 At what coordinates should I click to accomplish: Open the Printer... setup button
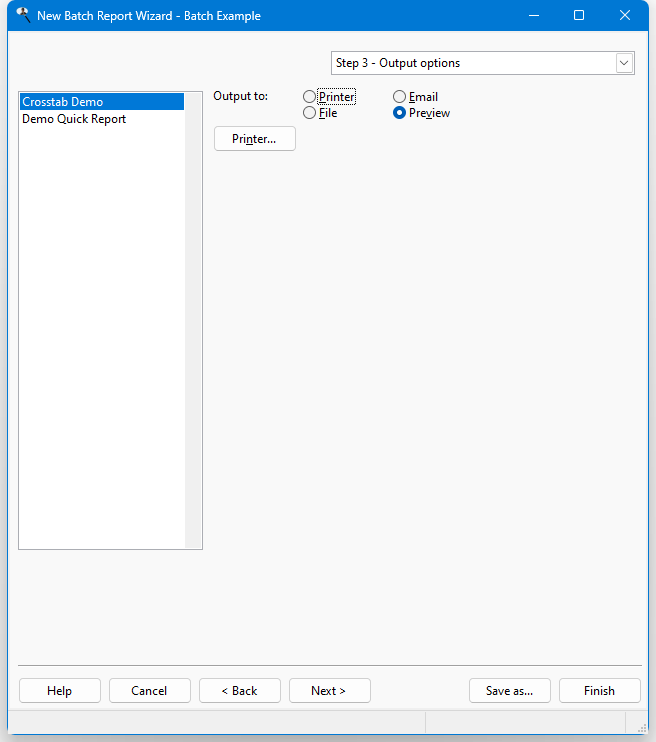point(254,139)
